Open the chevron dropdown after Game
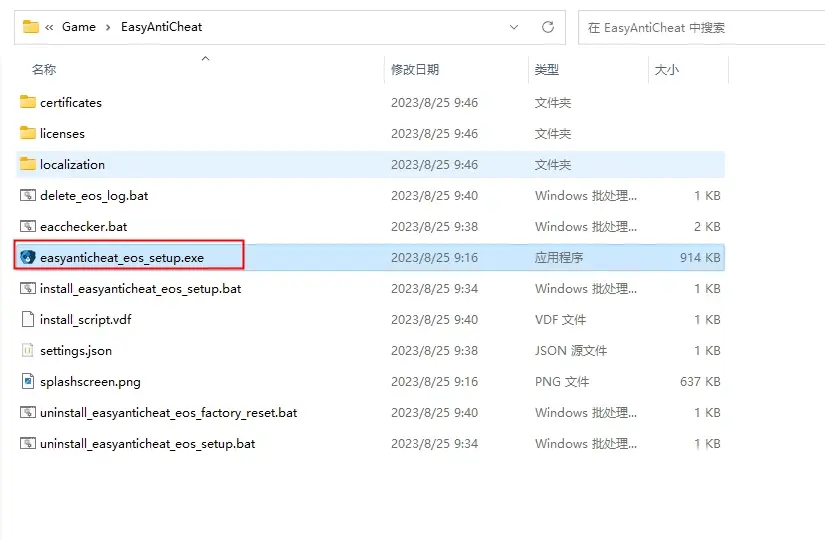 point(108,27)
